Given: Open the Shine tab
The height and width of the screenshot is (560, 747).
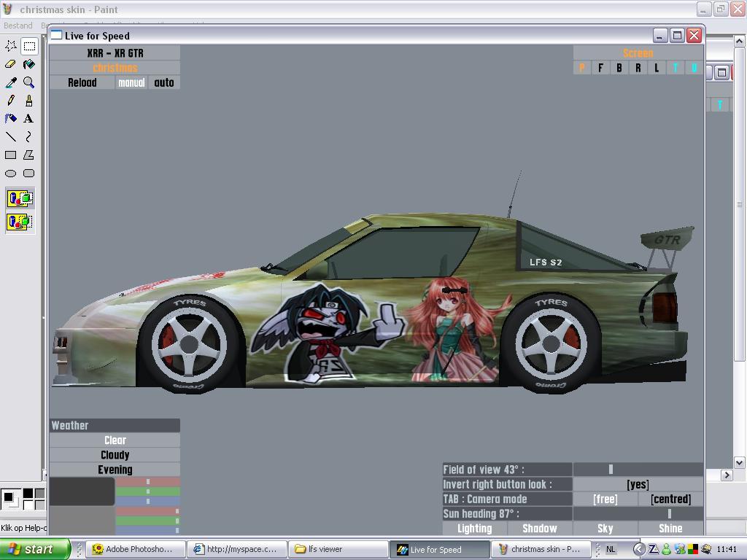Looking at the screenshot, I should (671, 529).
